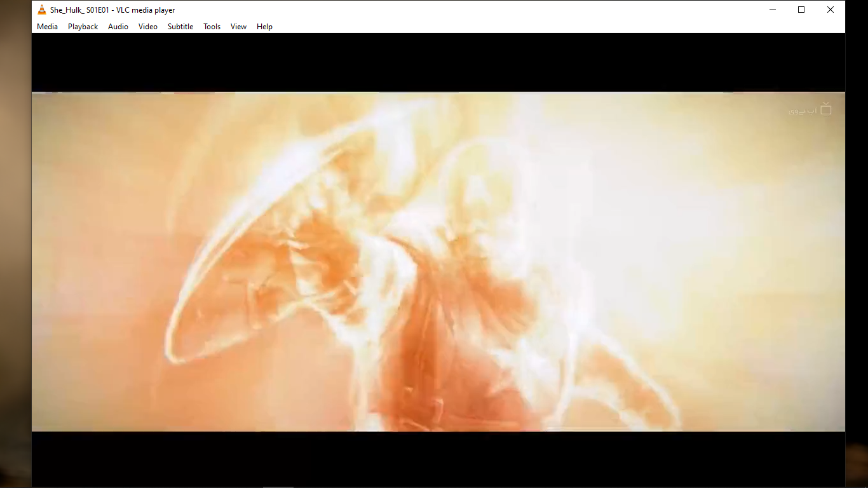Open the Help menu
The image size is (868, 488).
click(264, 27)
